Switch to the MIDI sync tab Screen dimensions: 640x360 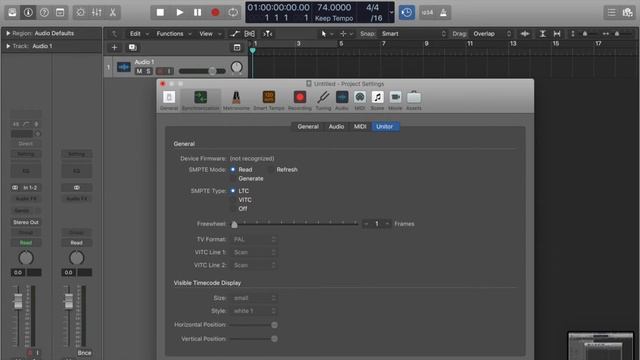point(360,127)
